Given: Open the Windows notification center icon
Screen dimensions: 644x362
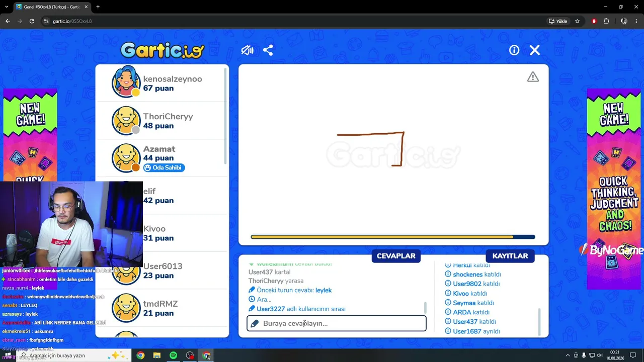Looking at the screenshot, I should click(x=633, y=355).
